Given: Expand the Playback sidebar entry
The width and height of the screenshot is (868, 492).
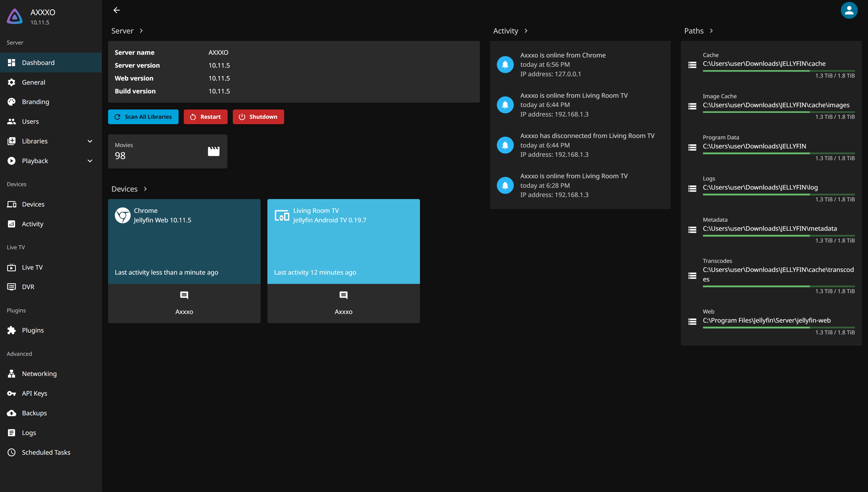Looking at the screenshot, I should pyautogui.click(x=90, y=161).
